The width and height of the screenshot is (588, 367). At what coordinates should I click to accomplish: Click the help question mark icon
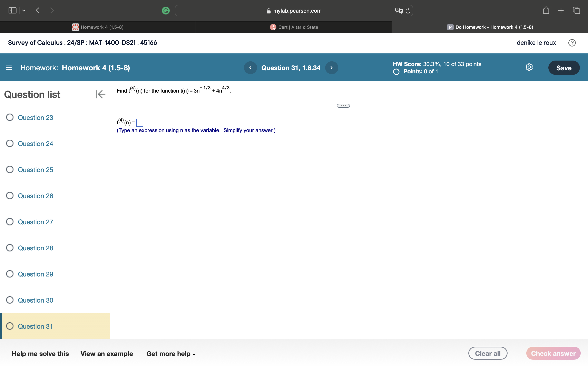tap(572, 43)
